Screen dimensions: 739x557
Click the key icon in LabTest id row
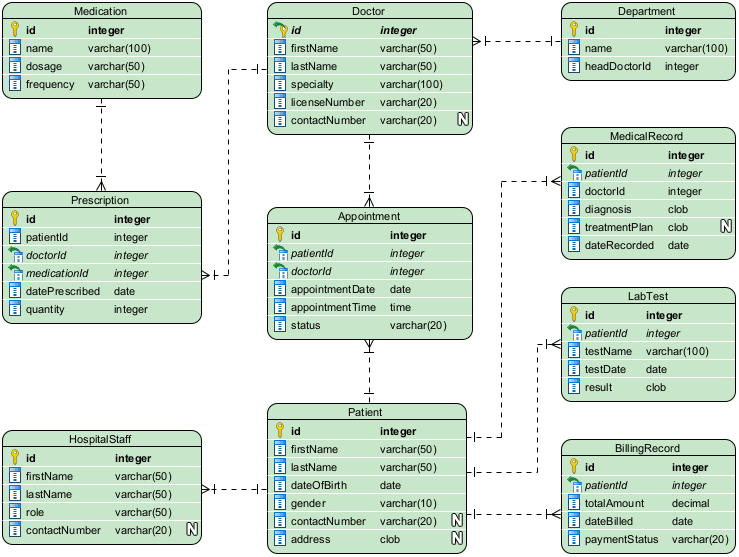[x=575, y=315]
